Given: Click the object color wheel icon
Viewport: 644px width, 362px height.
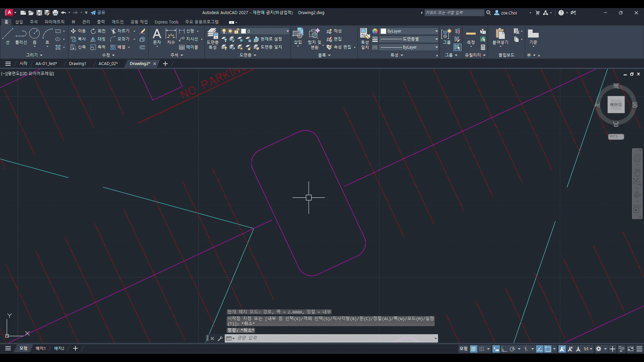Looking at the screenshot, I should pos(375,31).
